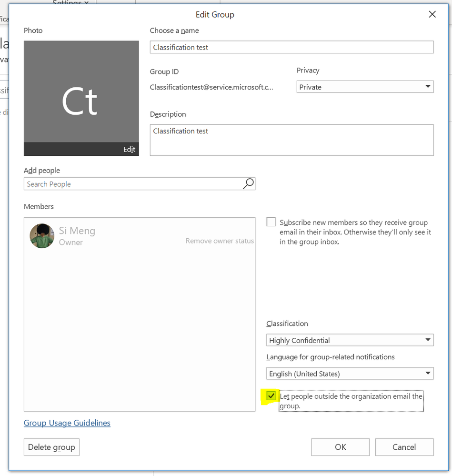Focus the Search People input field

133,184
